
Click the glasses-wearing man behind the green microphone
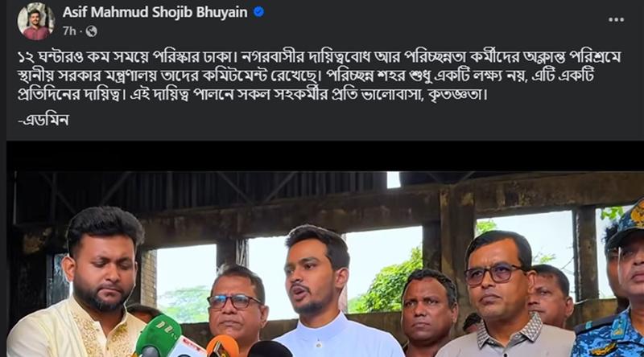pyautogui.click(x=237, y=306)
